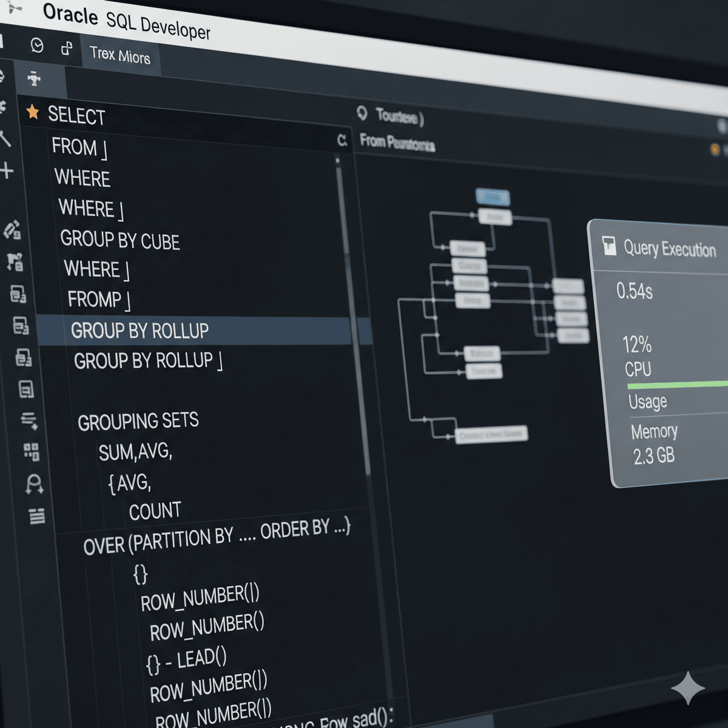The height and width of the screenshot is (728, 728).
Task: Click the clock history icon beside Trex Miors tab
Action: coord(37,45)
